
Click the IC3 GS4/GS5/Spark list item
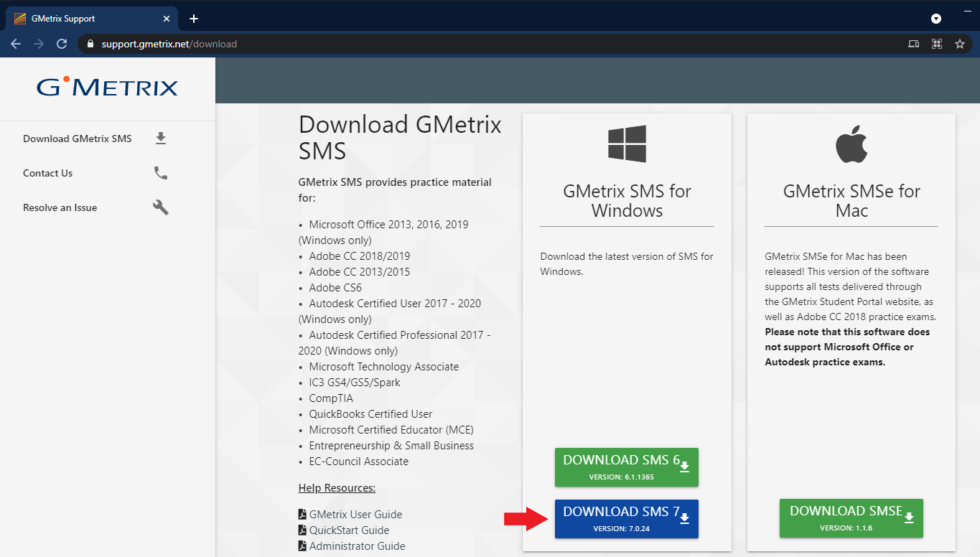pos(355,383)
